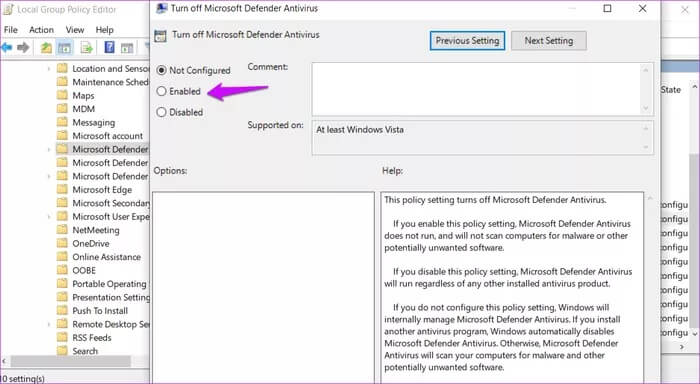This screenshot has width=700, height=384.
Task: Click the OneDrive folder icon
Action: (x=62, y=243)
